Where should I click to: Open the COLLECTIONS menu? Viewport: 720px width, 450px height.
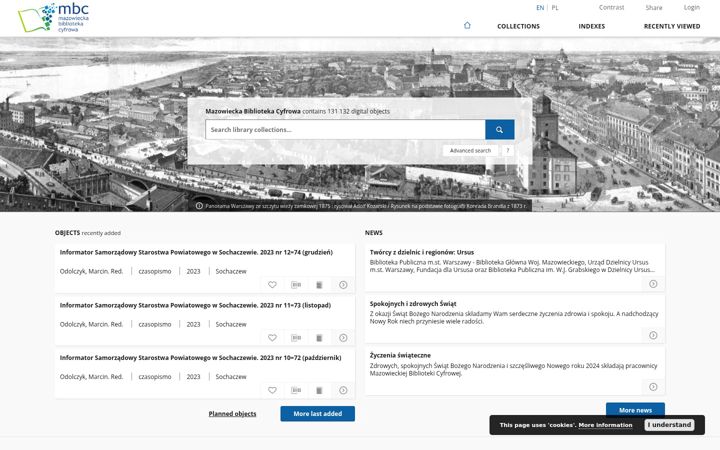[518, 26]
